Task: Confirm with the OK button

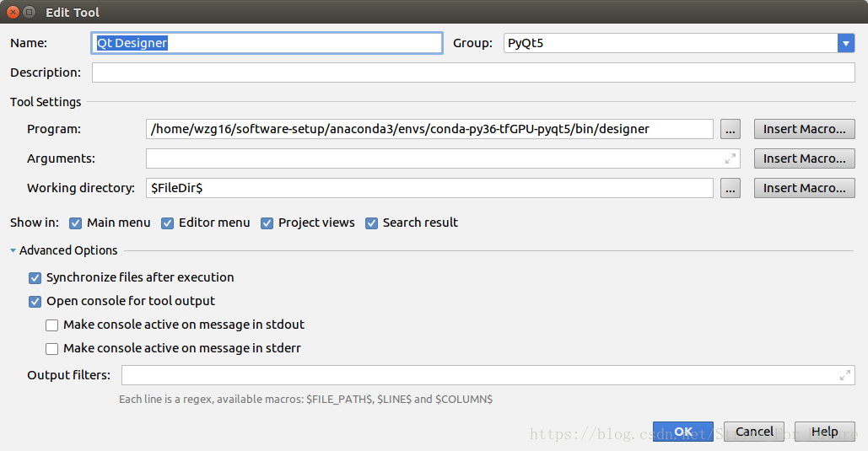Action: tap(683, 432)
